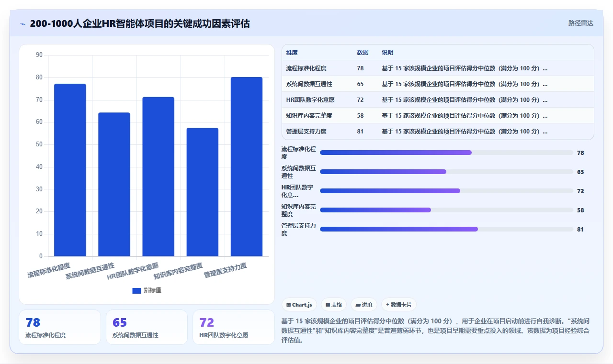Click the 系统间数据互通性 bar in the chart
The width and height of the screenshot is (613, 364).
(114, 184)
